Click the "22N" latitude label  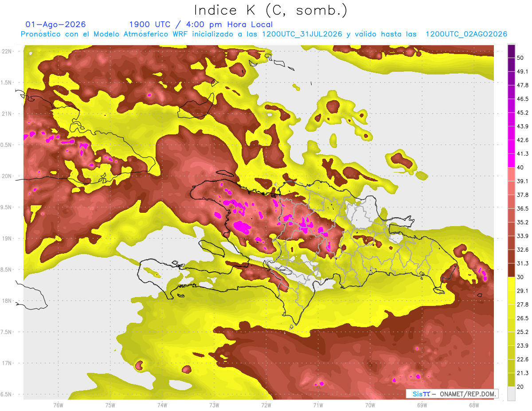pos(7,51)
